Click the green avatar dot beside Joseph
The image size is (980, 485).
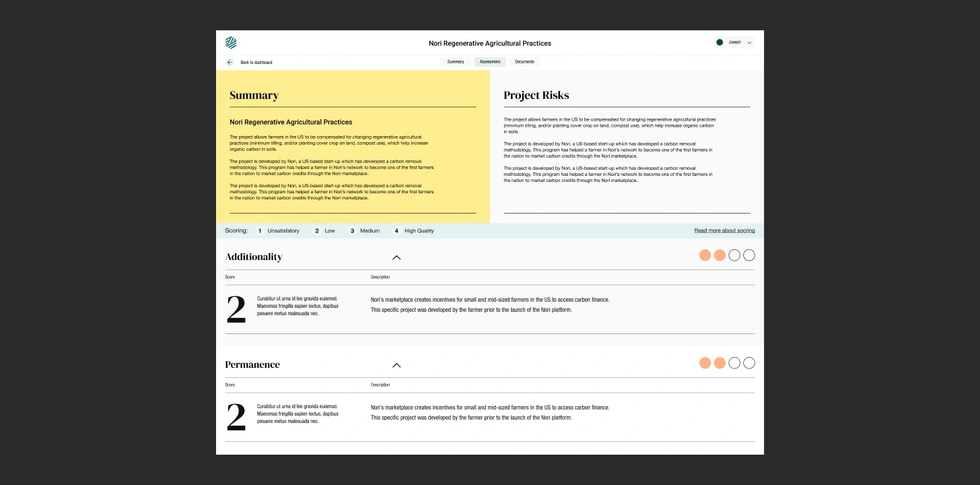click(720, 42)
